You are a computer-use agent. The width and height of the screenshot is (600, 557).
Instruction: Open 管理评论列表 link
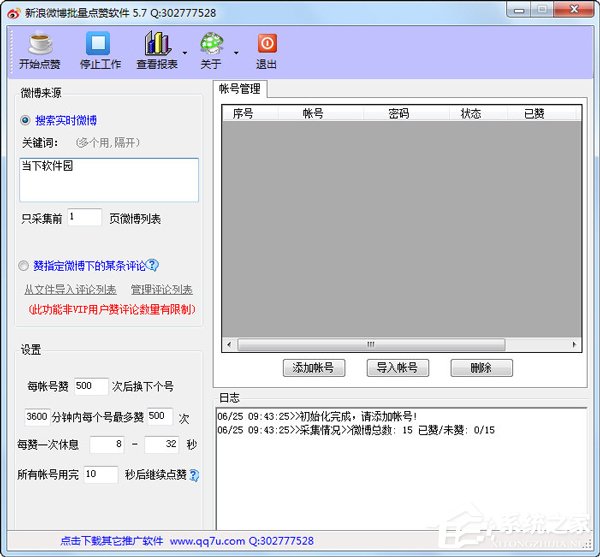[x=161, y=289]
